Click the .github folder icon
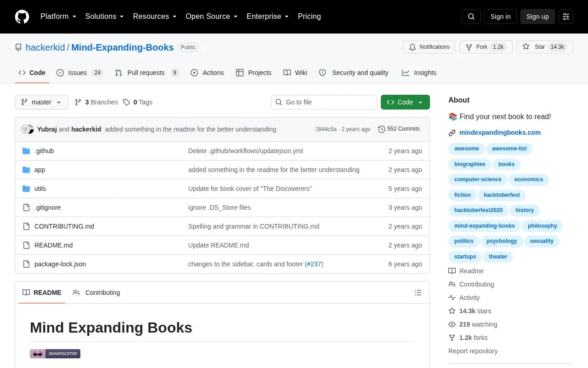The image size is (588, 368). (x=26, y=151)
